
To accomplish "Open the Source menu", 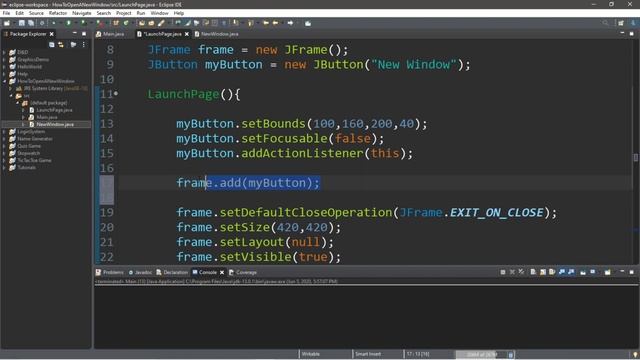I will tap(36, 13).
